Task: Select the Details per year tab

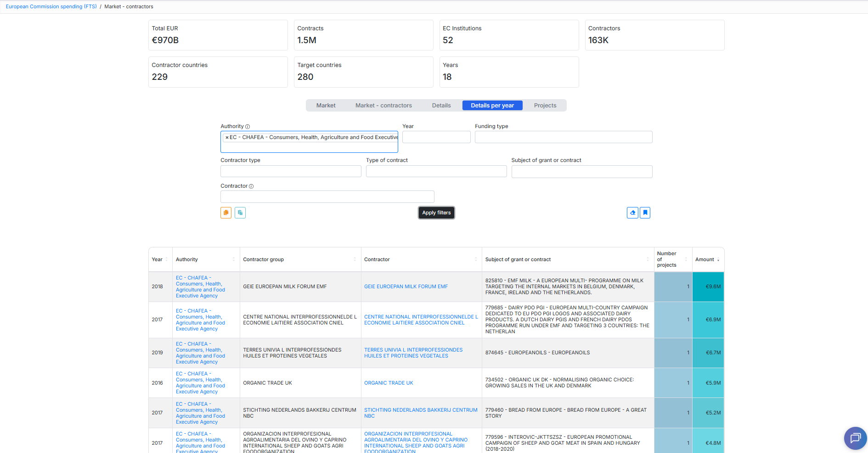Action: point(492,106)
